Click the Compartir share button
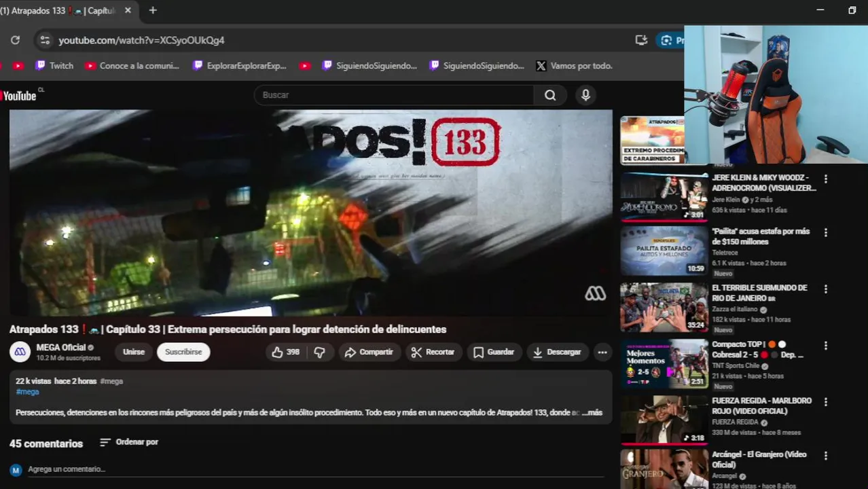 [x=369, y=352]
